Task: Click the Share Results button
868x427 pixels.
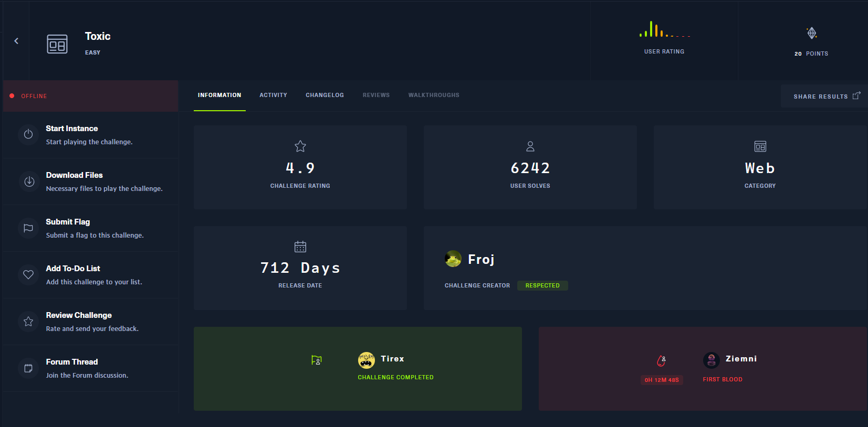Action: (824, 96)
